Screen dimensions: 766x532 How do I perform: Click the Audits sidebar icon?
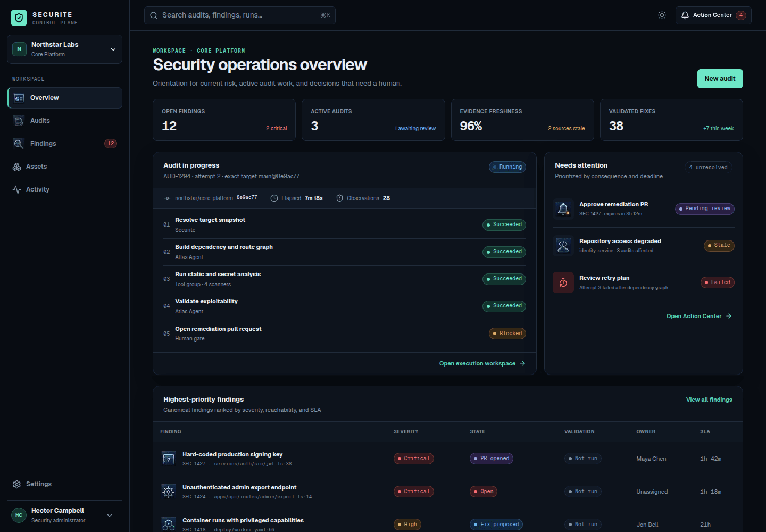[x=19, y=121]
